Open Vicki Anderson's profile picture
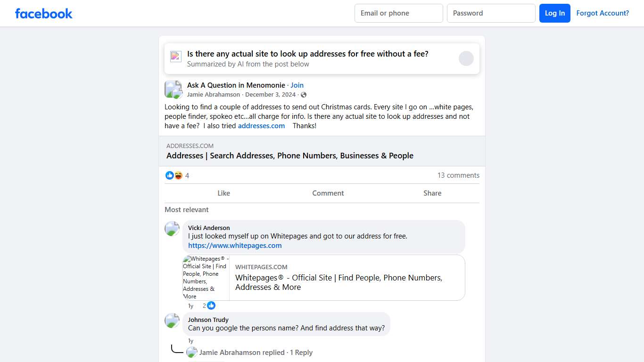Viewport: 644px width, 362px height. tap(172, 229)
